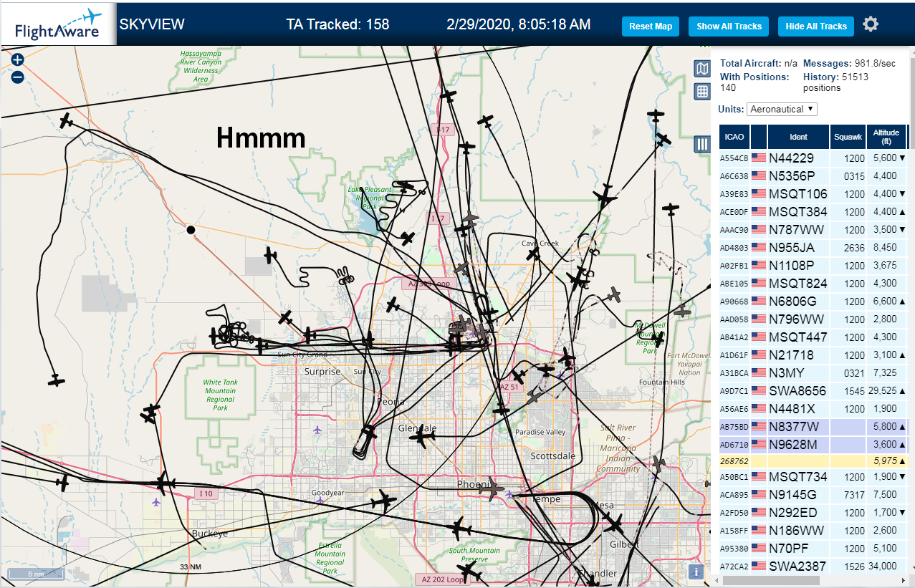Click the US flag in the N44229 row
Viewport: 915px width, 588px height.
tap(759, 158)
